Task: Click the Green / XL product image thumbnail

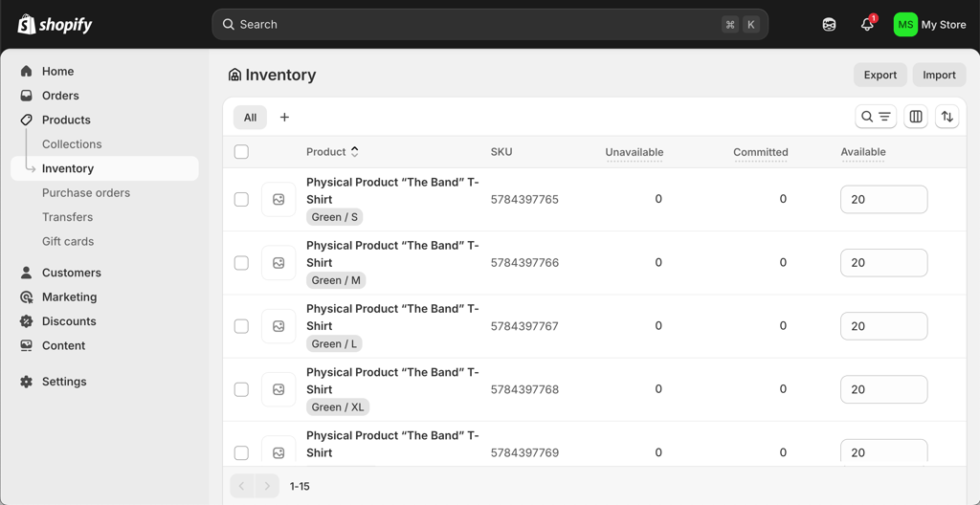Action: (278, 389)
